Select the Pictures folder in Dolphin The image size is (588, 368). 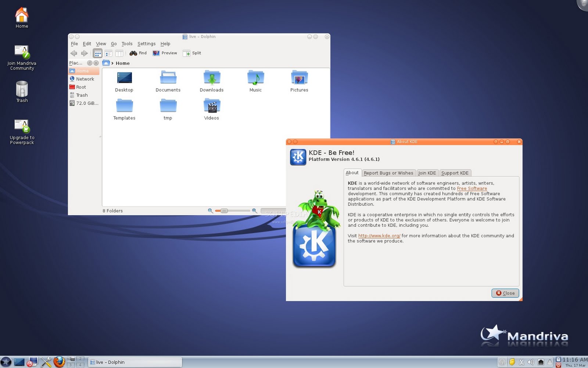(300, 81)
